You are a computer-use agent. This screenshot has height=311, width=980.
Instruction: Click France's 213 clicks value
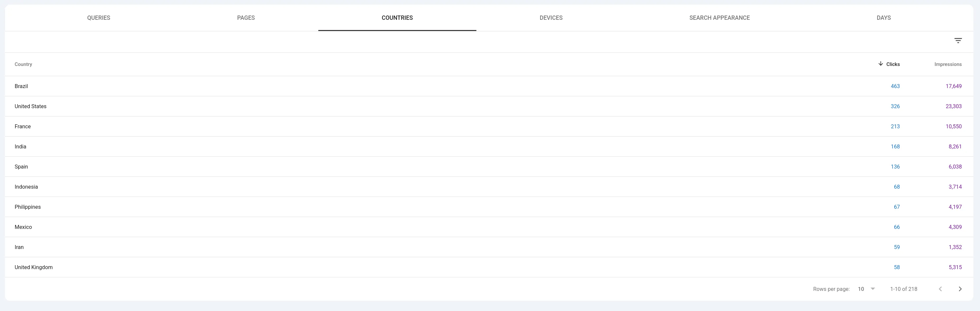pos(895,127)
